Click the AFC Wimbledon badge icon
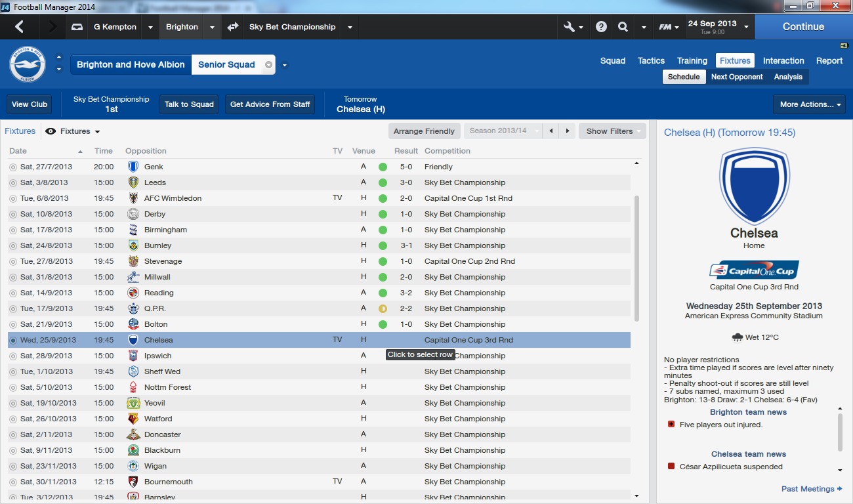Viewport: 853px width, 504px height. point(133,198)
